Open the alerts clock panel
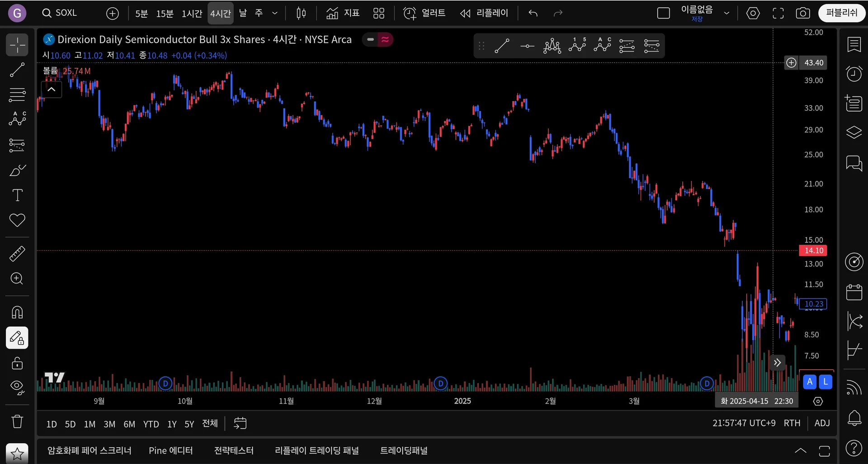The image size is (868, 464). click(854, 74)
